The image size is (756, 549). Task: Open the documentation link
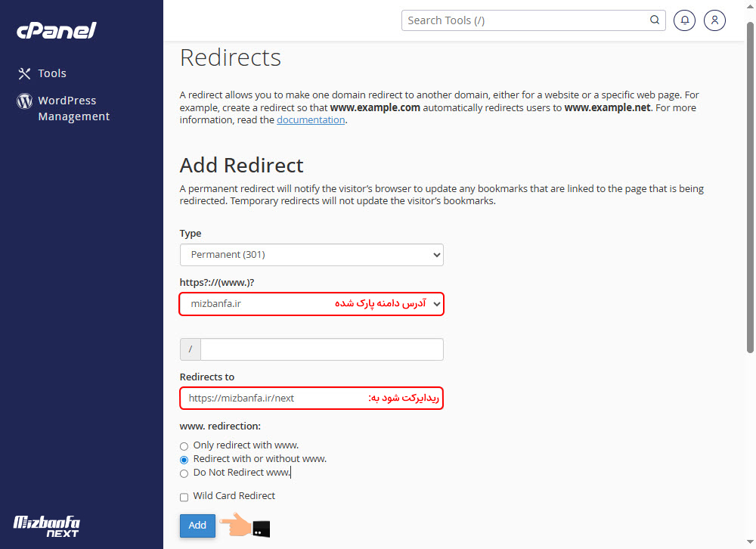[x=311, y=119]
